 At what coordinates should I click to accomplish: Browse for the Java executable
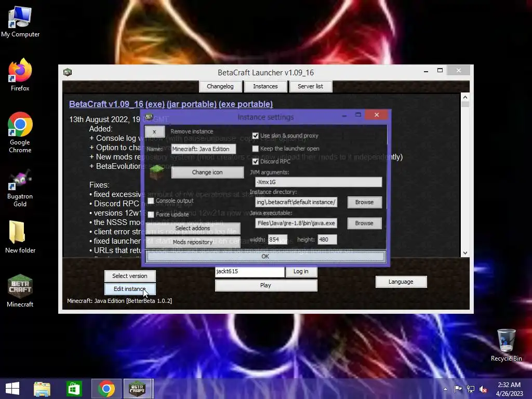364,223
